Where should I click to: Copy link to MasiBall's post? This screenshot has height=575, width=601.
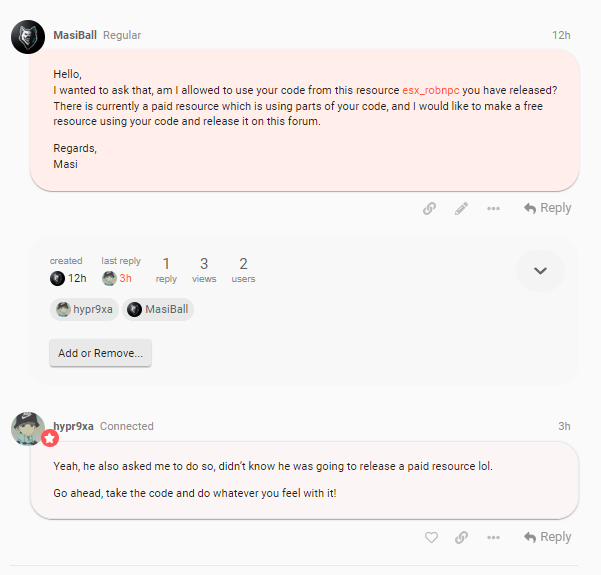429,208
